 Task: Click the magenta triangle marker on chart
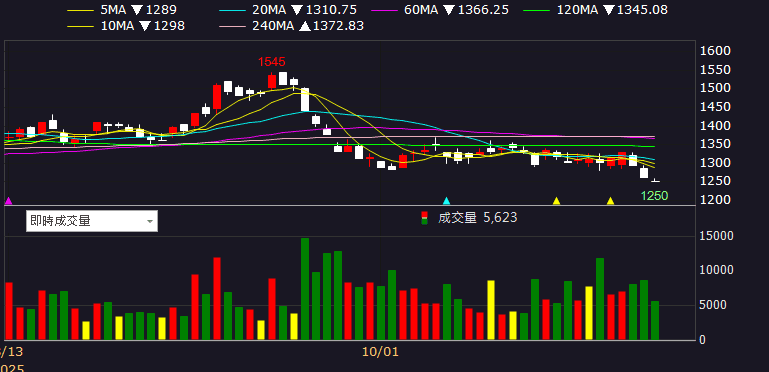pos(8,200)
